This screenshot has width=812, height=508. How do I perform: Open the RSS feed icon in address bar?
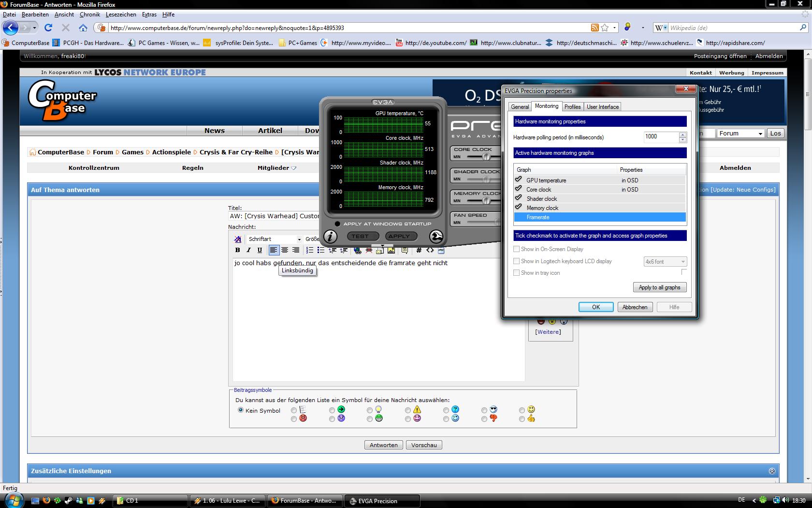pyautogui.click(x=595, y=28)
